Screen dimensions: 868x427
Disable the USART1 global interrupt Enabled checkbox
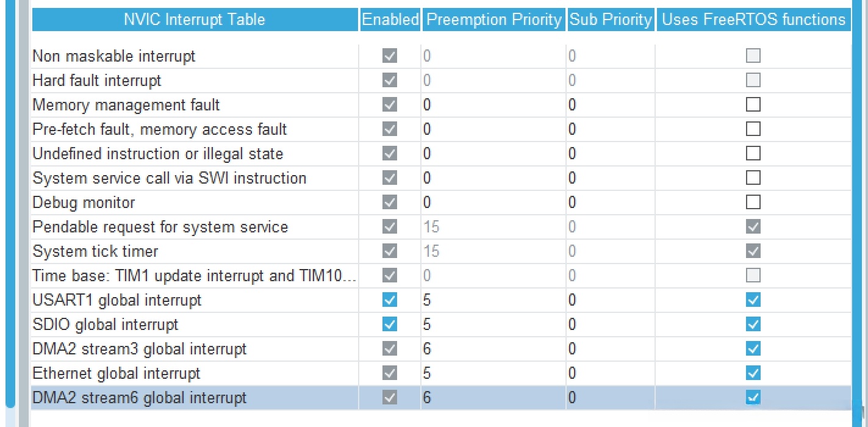click(x=389, y=300)
